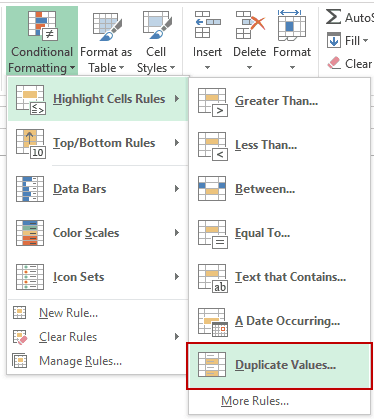Click the Between rule icon
The image size is (376, 419).
pyautogui.click(x=212, y=189)
